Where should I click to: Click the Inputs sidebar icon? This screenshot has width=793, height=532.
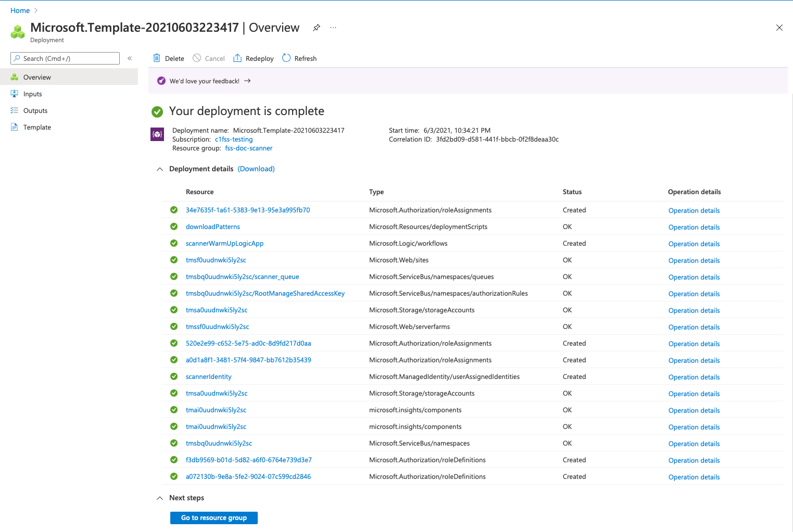coord(15,94)
